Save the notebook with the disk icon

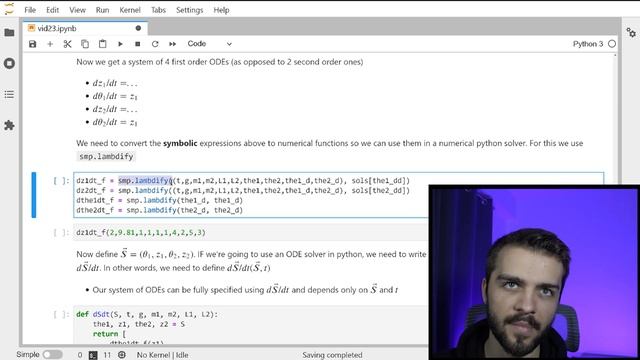(x=33, y=44)
